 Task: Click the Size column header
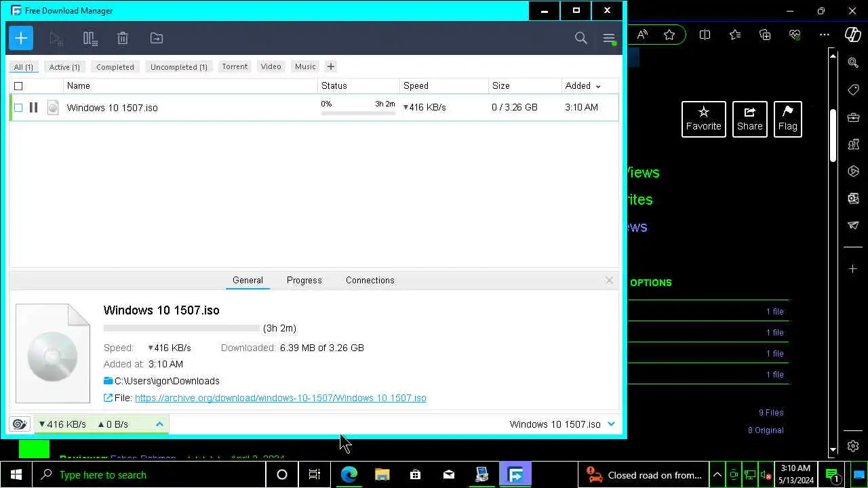point(525,86)
